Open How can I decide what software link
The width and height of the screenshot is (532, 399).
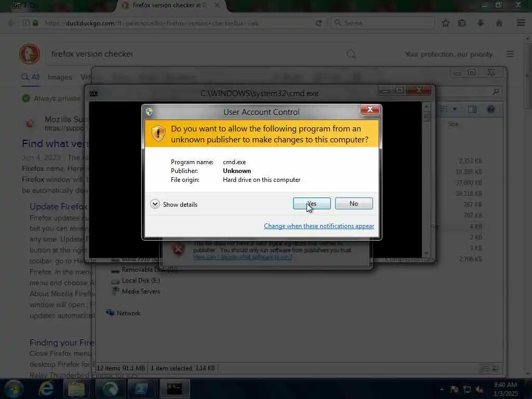[x=242, y=257]
